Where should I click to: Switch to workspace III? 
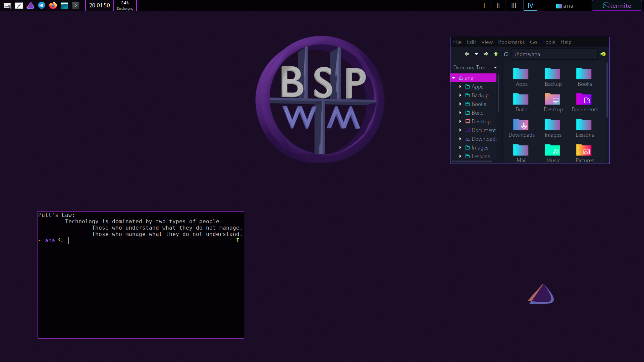[514, 5]
